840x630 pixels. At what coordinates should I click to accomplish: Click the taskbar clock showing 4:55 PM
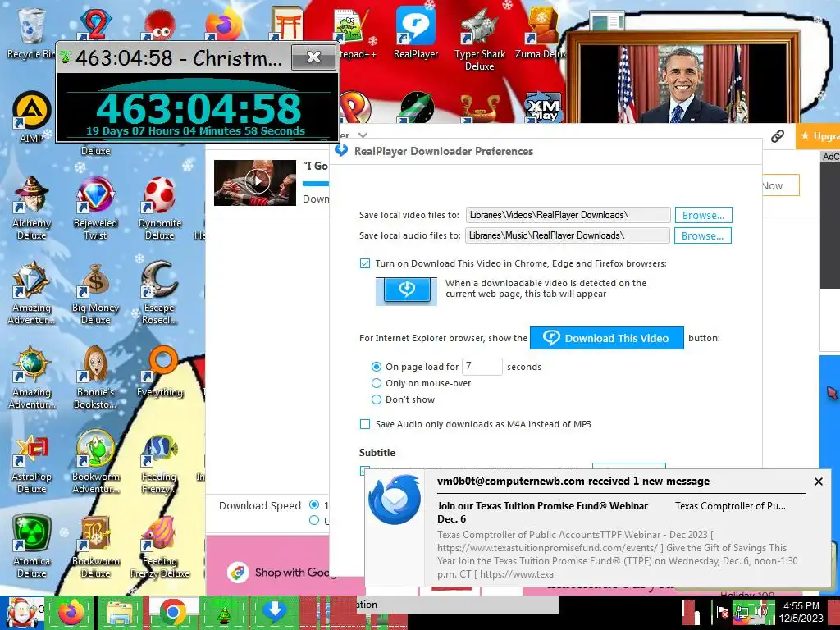pyautogui.click(x=801, y=612)
